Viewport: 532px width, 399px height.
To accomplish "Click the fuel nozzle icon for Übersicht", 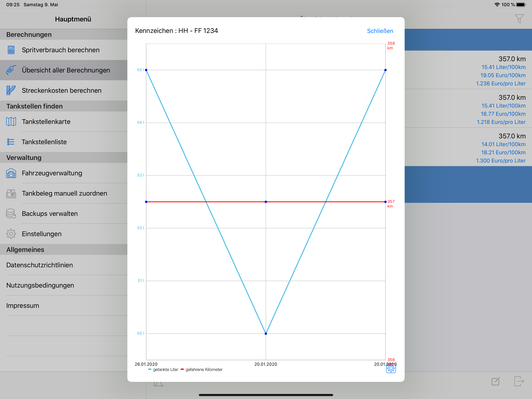I will (x=11, y=70).
